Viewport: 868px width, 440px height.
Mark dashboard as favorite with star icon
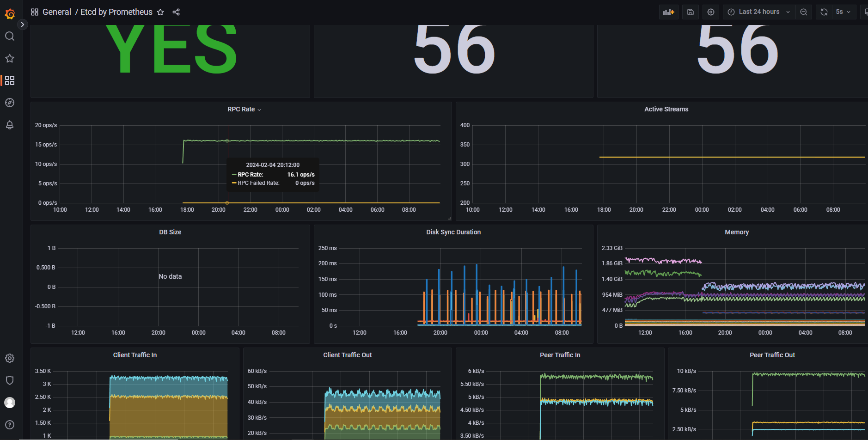click(x=160, y=12)
